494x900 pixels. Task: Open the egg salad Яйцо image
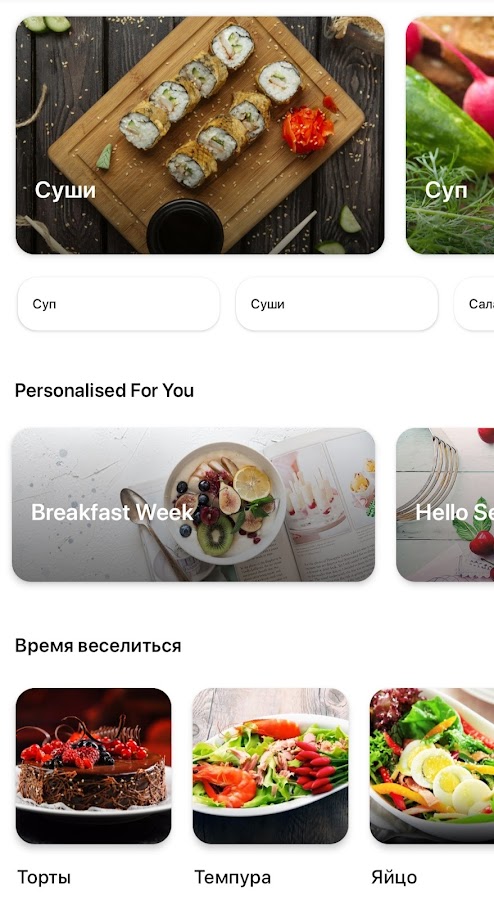(431, 766)
